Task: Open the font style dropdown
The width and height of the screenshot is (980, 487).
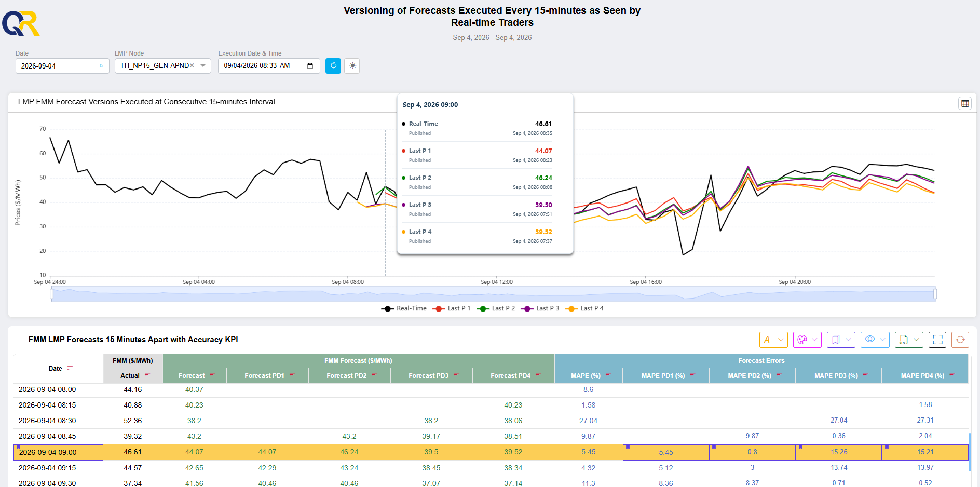Action: point(773,340)
